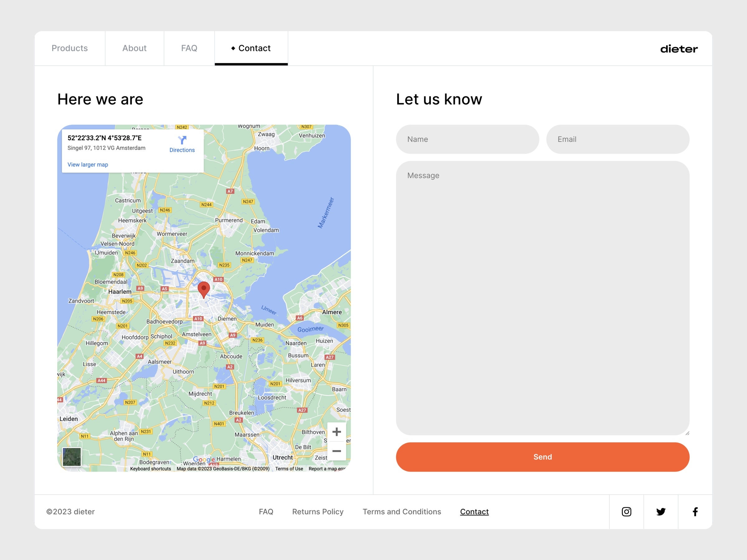Click the Email input field

pos(618,139)
